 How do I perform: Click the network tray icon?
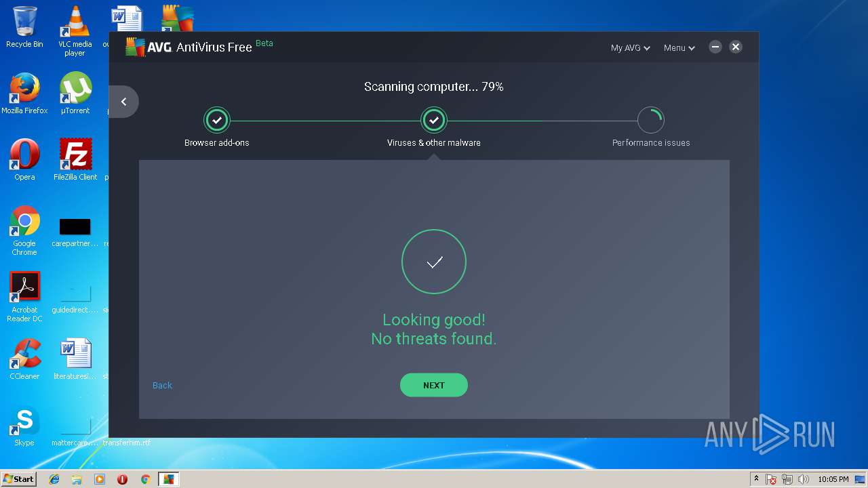coord(787,479)
